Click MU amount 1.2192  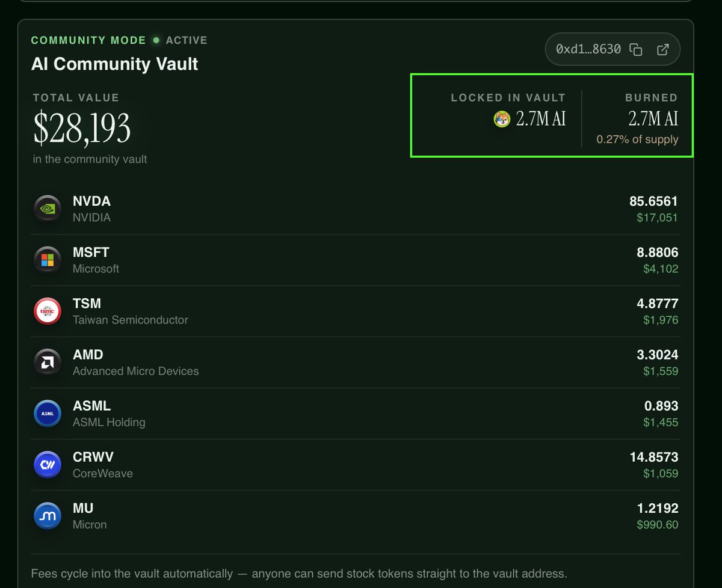pos(658,508)
